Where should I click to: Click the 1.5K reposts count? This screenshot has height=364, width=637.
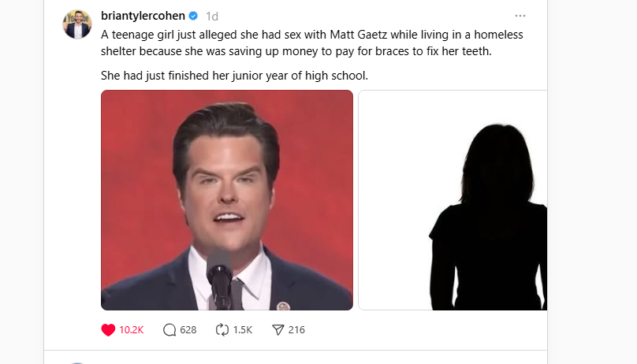243,330
